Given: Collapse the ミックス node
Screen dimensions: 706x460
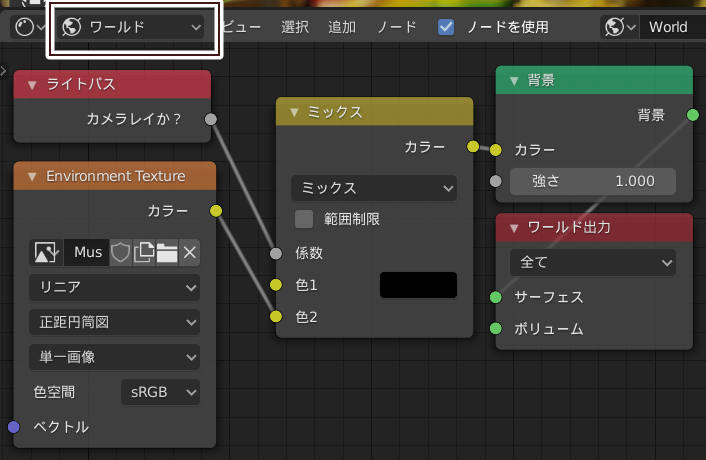Looking at the screenshot, I should tap(294, 112).
